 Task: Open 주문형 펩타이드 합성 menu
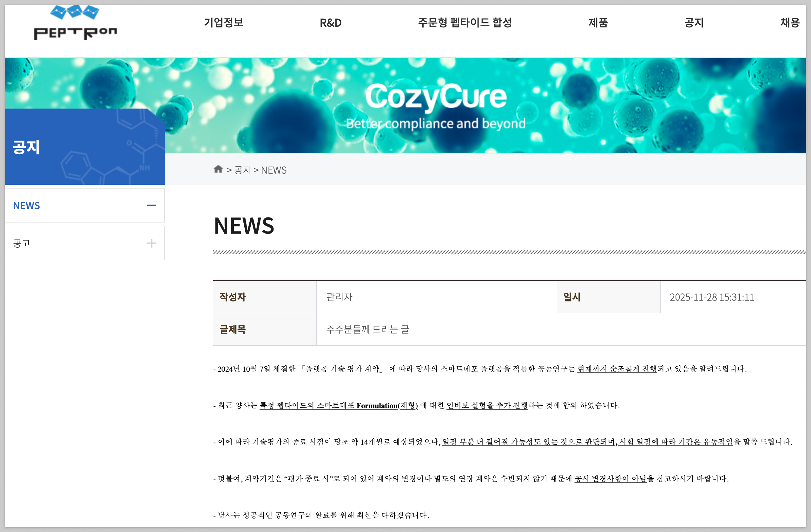click(x=465, y=23)
